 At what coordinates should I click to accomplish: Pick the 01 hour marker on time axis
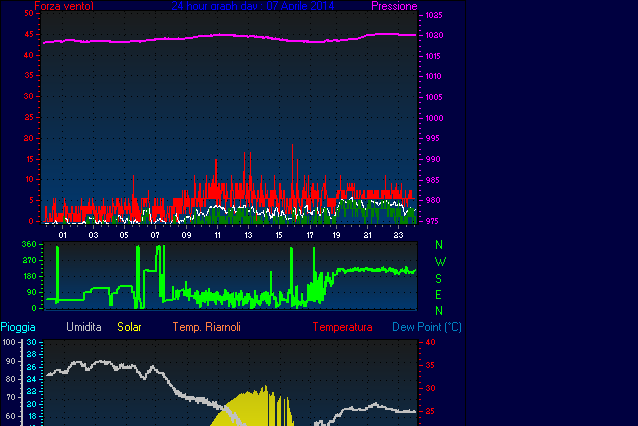63,235
